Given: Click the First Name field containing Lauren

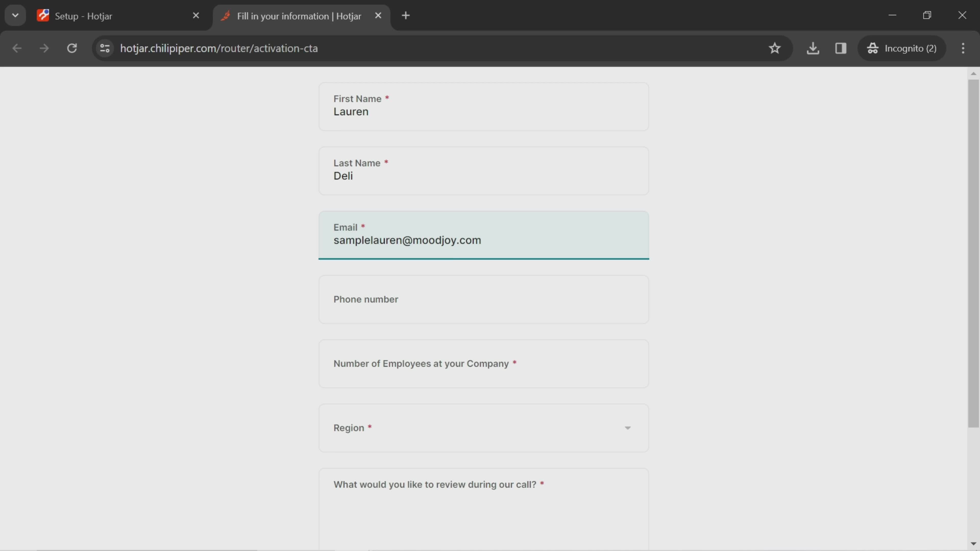Looking at the screenshot, I should pos(484,107).
